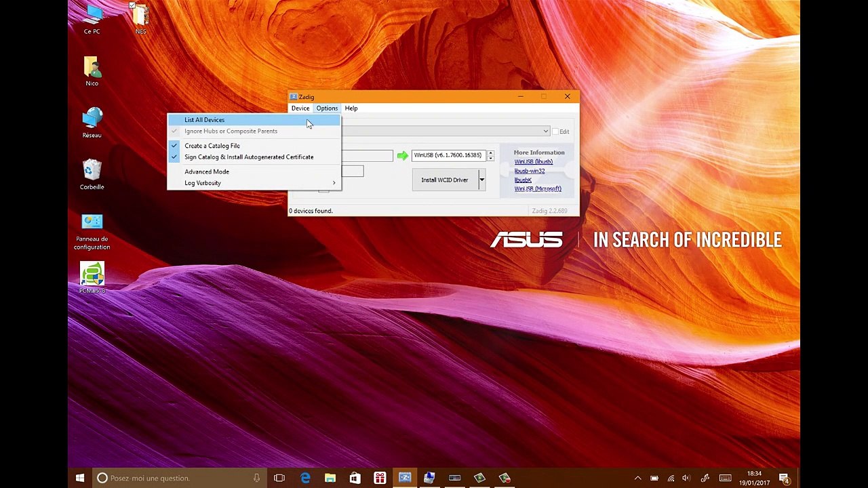Open Microsoft Edge from the taskbar
This screenshot has height=488, width=868.
pyautogui.click(x=305, y=478)
